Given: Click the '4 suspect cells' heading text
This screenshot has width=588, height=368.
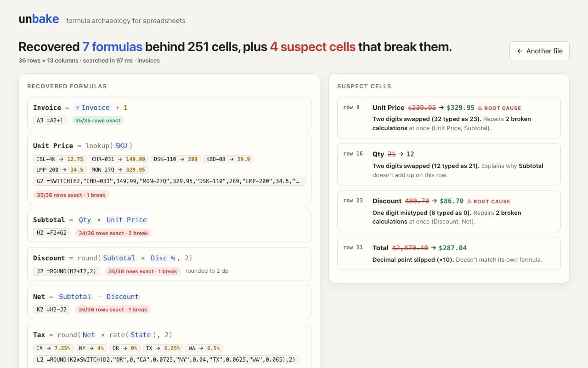Looking at the screenshot, I should (x=313, y=47).
